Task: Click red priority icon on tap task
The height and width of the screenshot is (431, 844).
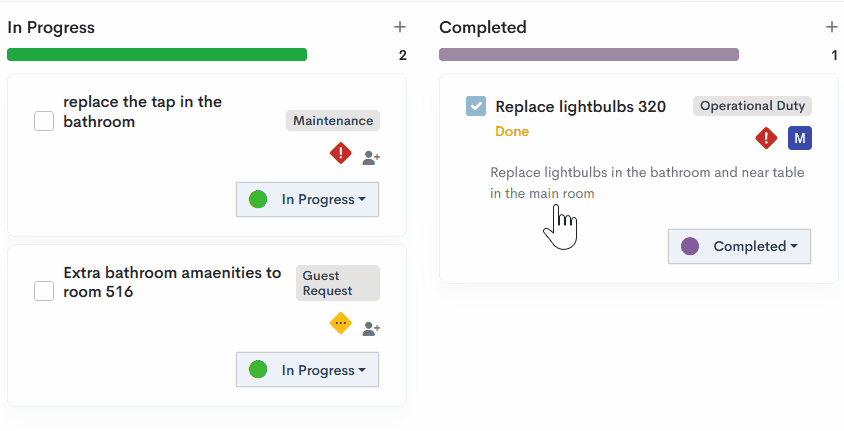Action: click(x=341, y=154)
